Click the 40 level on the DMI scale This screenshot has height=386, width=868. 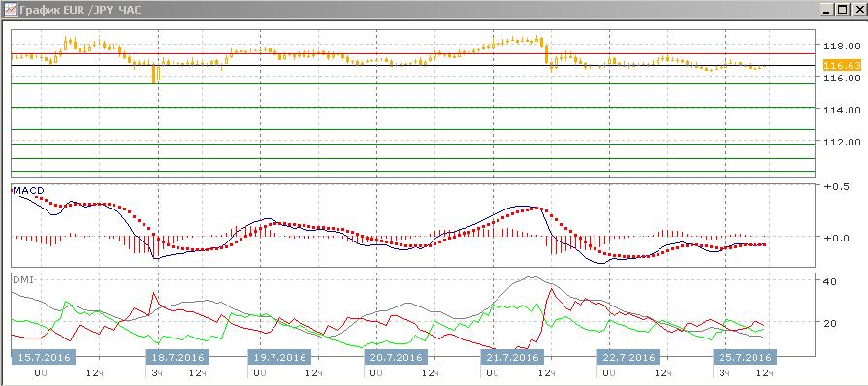pyautogui.click(x=829, y=281)
